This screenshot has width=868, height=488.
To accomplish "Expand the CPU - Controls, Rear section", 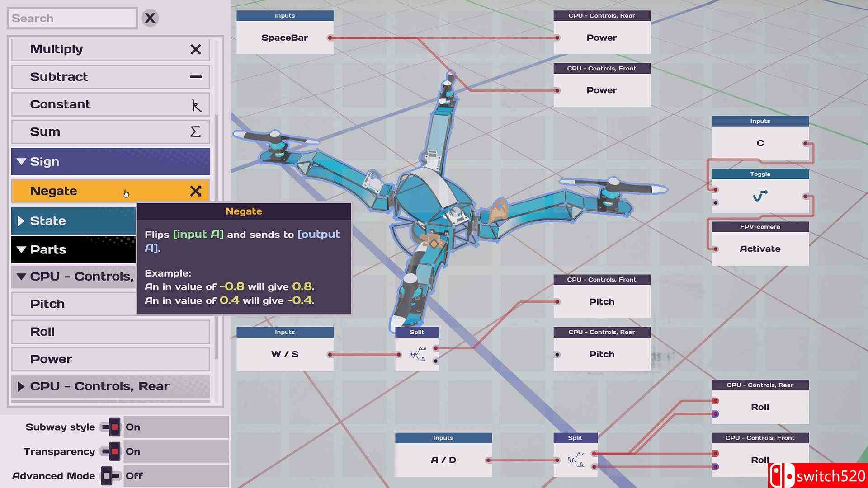I will click(x=21, y=387).
